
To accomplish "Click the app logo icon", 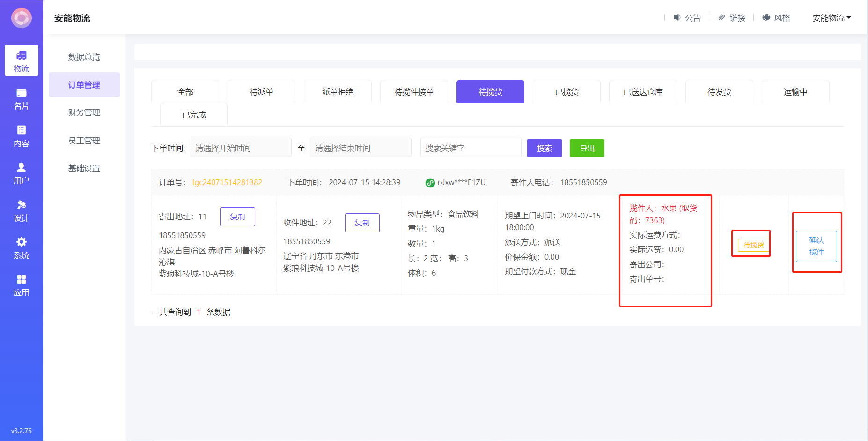I will click(22, 18).
